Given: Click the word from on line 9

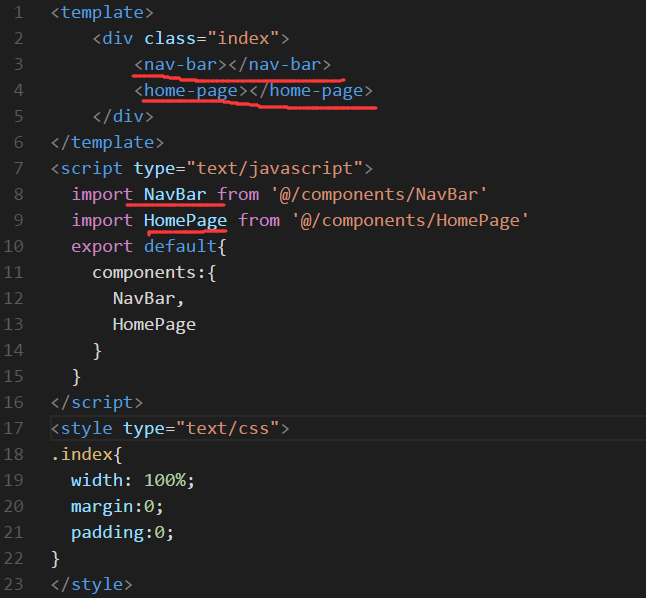Looking at the screenshot, I should point(259,220).
